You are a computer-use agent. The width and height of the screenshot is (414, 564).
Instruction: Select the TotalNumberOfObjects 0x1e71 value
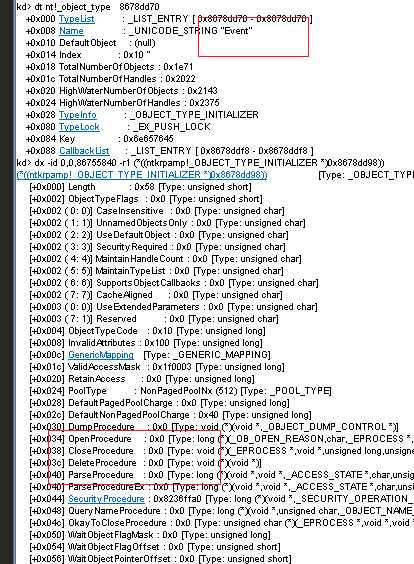(x=178, y=67)
